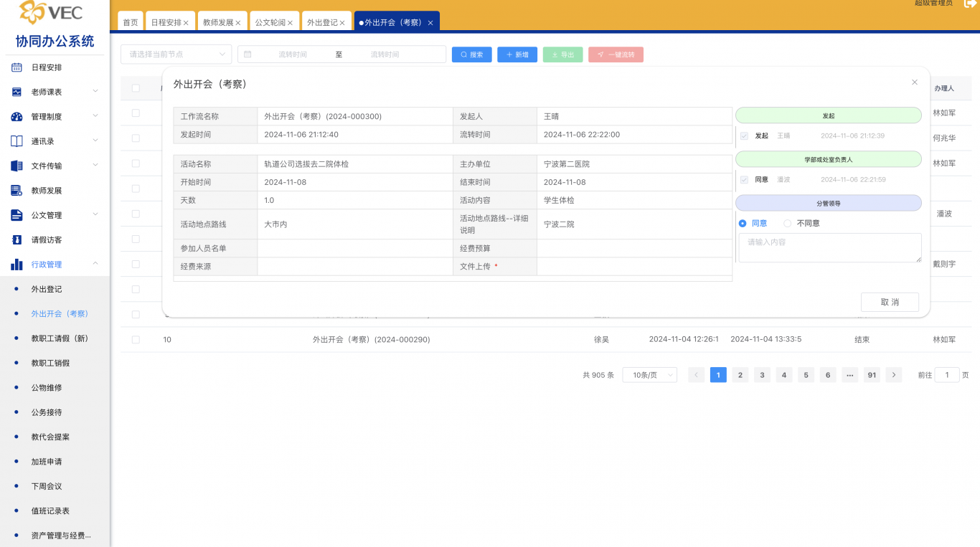The image size is (980, 547).
Task: Click the 老师课表 sidebar icon
Action: pyautogui.click(x=17, y=92)
